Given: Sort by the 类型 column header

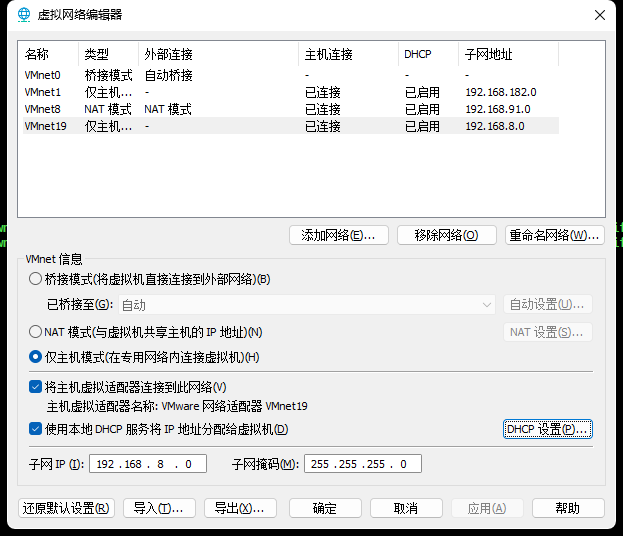Looking at the screenshot, I should [x=108, y=54].
